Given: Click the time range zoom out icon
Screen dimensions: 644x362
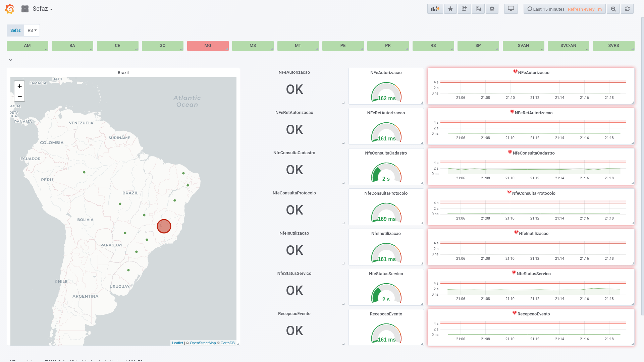Looking at the screenshot, I should (x=613, y=9).
